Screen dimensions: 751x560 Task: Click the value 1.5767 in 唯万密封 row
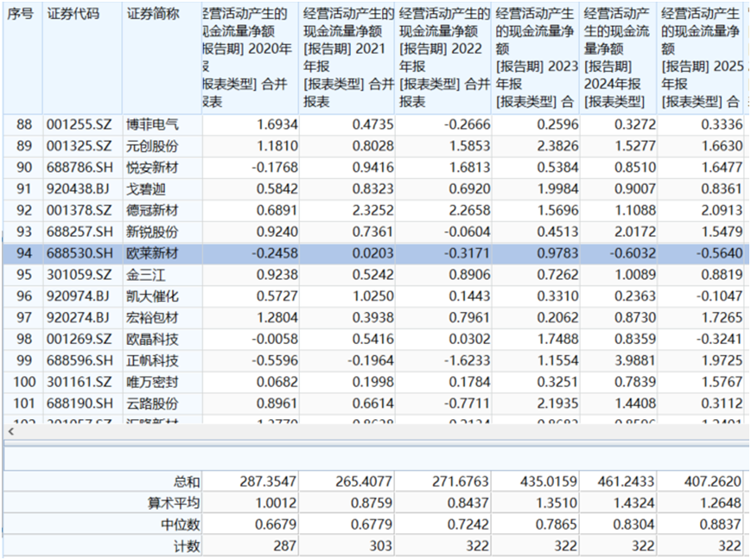(x=722, y=382)
